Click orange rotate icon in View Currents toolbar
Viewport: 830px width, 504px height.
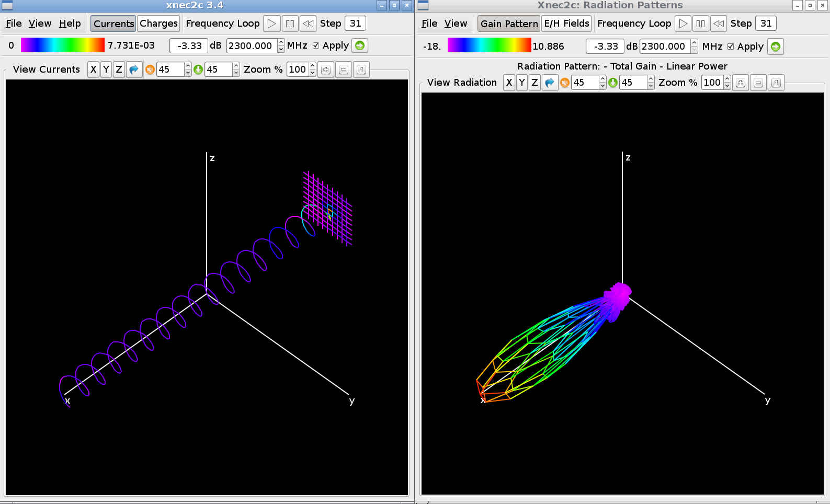pos(150,70)
